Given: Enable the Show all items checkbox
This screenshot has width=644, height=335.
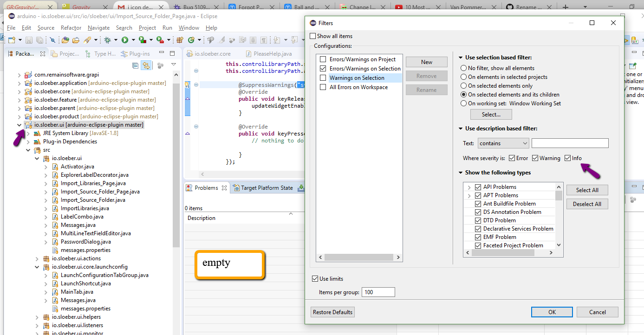Looking at the screenshot, I should [313, 36].
